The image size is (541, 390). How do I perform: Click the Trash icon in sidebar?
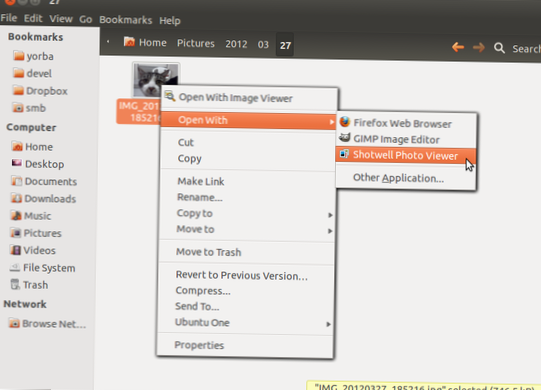(x=15, y=284)
